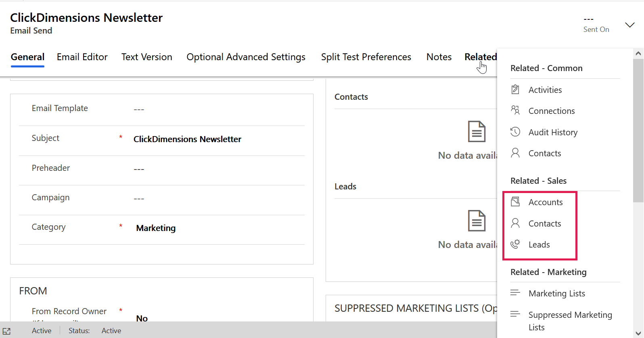Click the FROM section heading

click(x=33, y=291)
